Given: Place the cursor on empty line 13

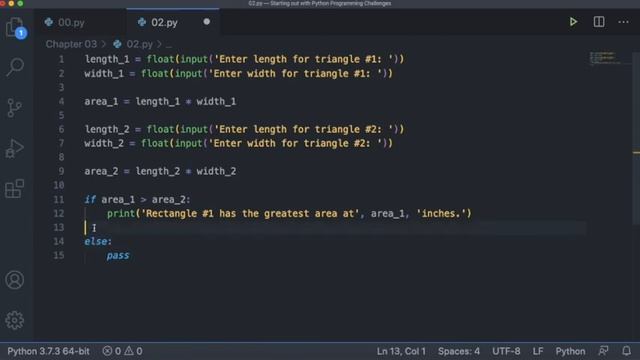Looking at the screenshot, I should coord(335,227).
